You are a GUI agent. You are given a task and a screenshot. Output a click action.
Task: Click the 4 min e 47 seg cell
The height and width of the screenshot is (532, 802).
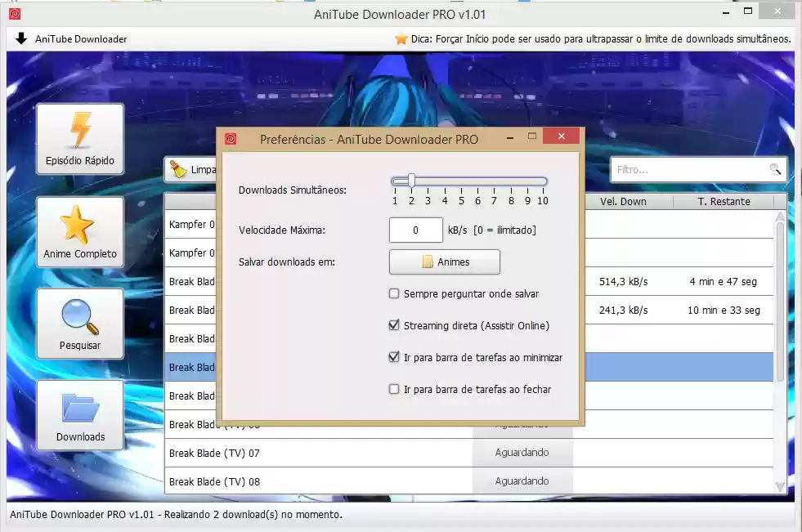coord(723,282)
